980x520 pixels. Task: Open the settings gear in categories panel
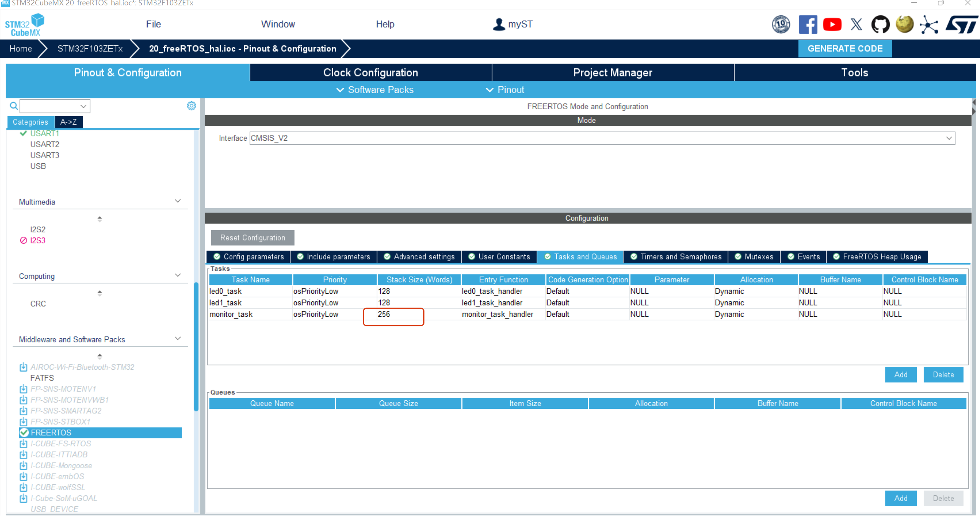pos(191,106)
